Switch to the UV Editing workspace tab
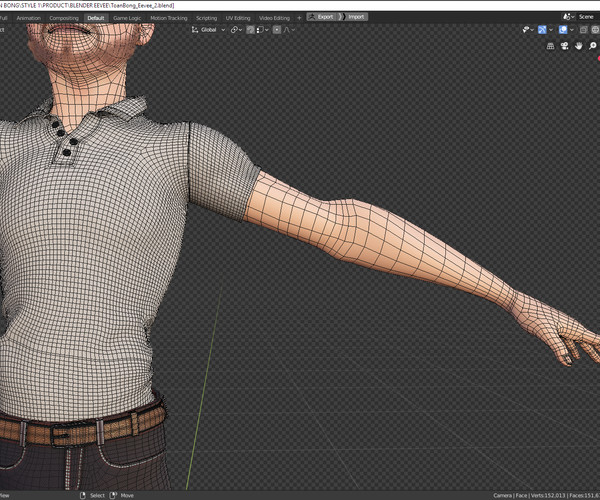The height and width of the screenshot is (500, 600). coord(237,18)
